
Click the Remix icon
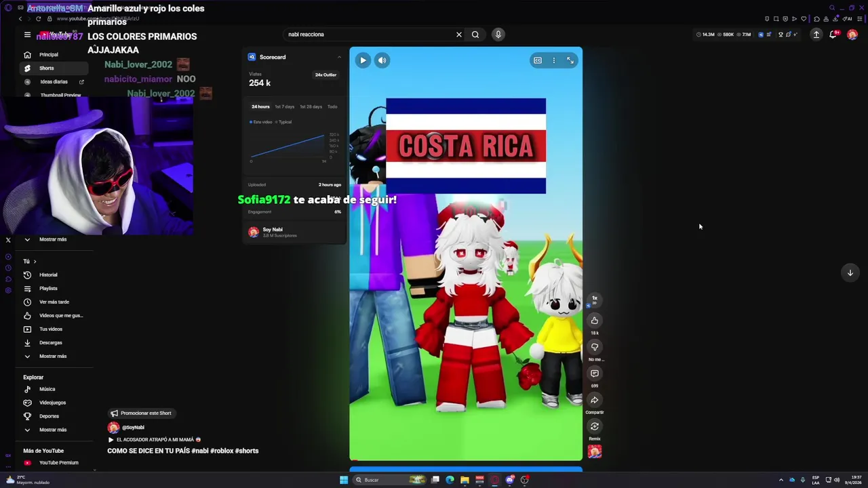(595, 426)
